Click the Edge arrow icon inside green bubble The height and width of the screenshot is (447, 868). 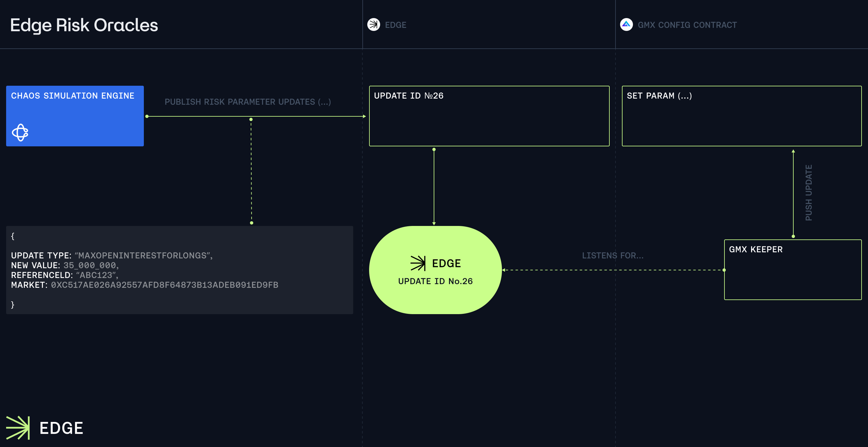pos(418,263)
